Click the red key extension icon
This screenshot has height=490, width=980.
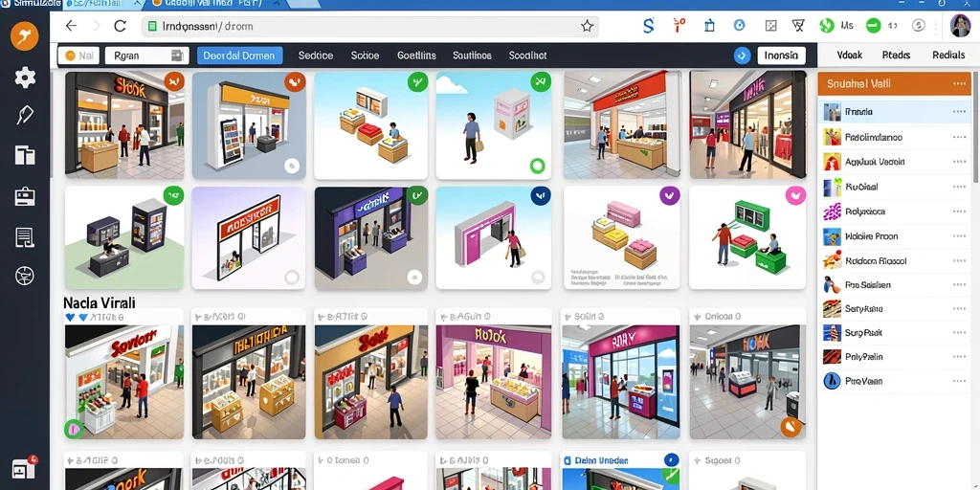(x=679, y=26)
